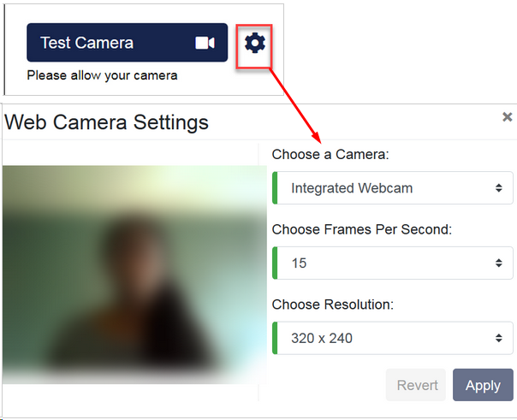Viewport: 517px width, 420px height.
Task: Click the Web Camera Settings title
Action: pyautogui.click(x=106, y=122)
